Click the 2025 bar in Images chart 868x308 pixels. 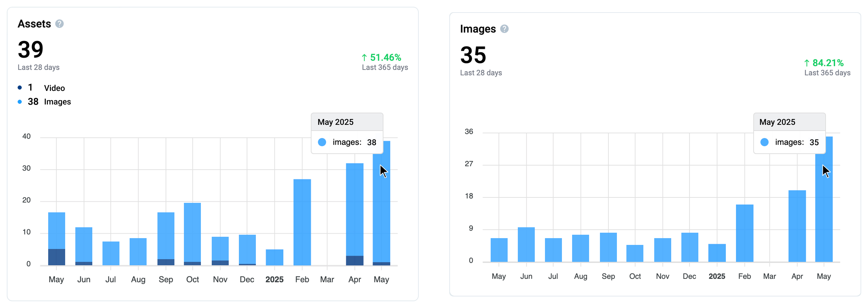(x=717, y=253)
